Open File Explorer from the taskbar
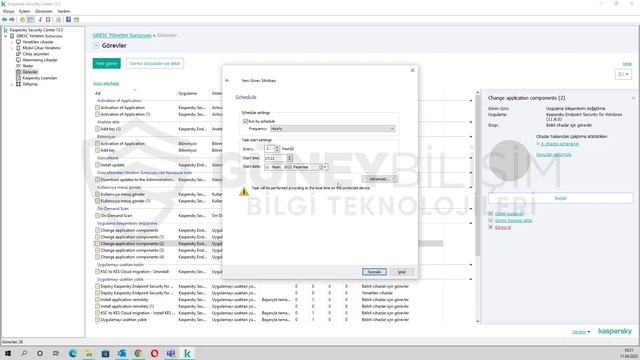This screenshot has height=360, width=640. pyautogui.click(x=89, y=353)
